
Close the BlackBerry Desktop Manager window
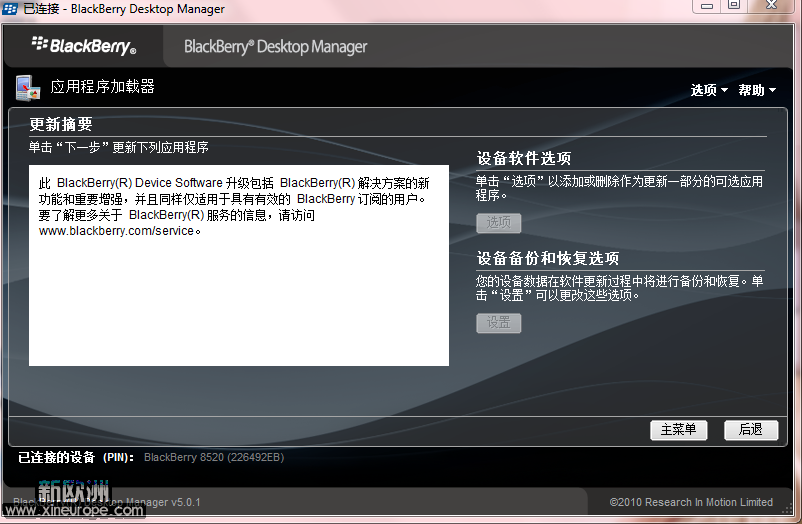772,6
